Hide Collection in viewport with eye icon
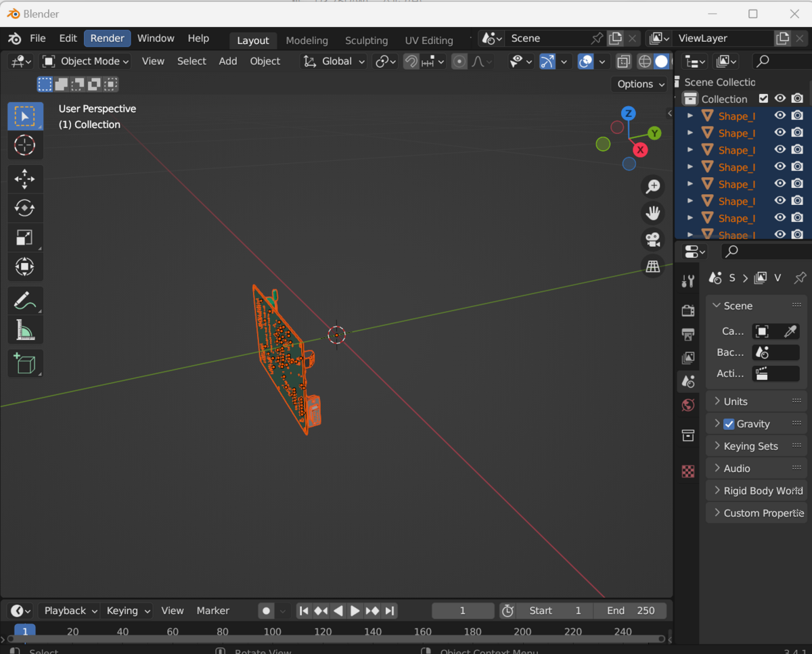Viewport: 812px width, 654px height. click(x=780, y=99)
